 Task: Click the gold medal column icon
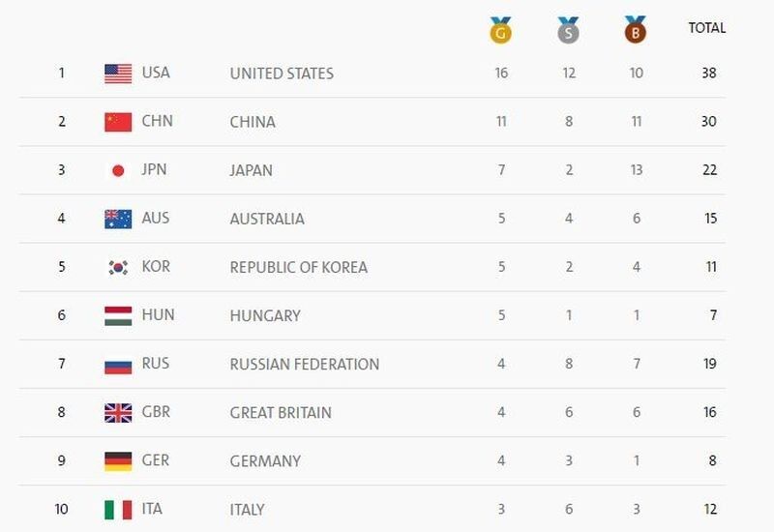(x=500, y=31)
